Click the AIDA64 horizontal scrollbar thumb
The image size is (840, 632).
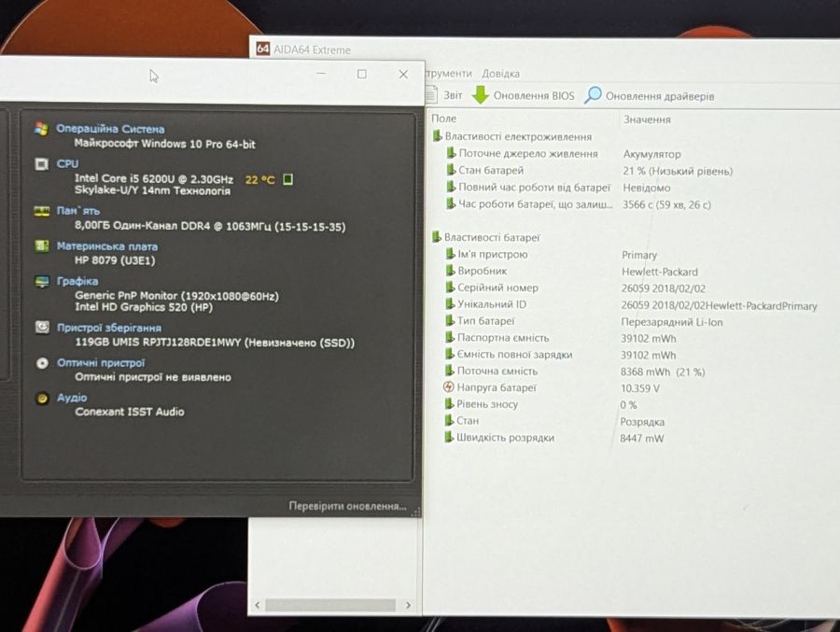[330, 605]
